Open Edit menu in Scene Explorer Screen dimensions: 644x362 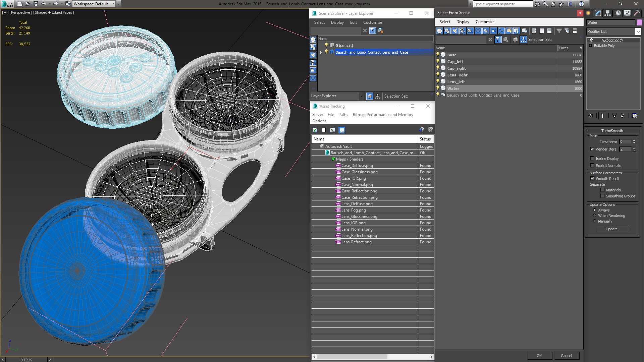[x=353, y=22]
